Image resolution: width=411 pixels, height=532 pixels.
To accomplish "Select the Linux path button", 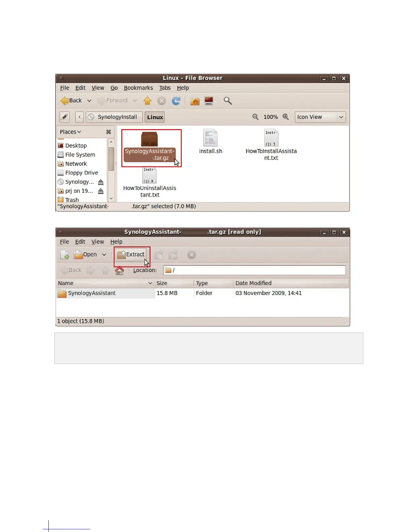I will tap(155, 117).
